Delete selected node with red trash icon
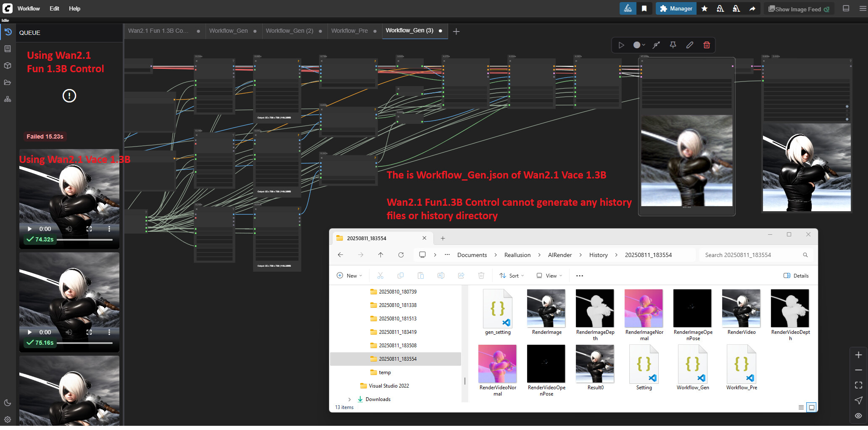This screenshot has width=868, height=430. click(707, 45)
